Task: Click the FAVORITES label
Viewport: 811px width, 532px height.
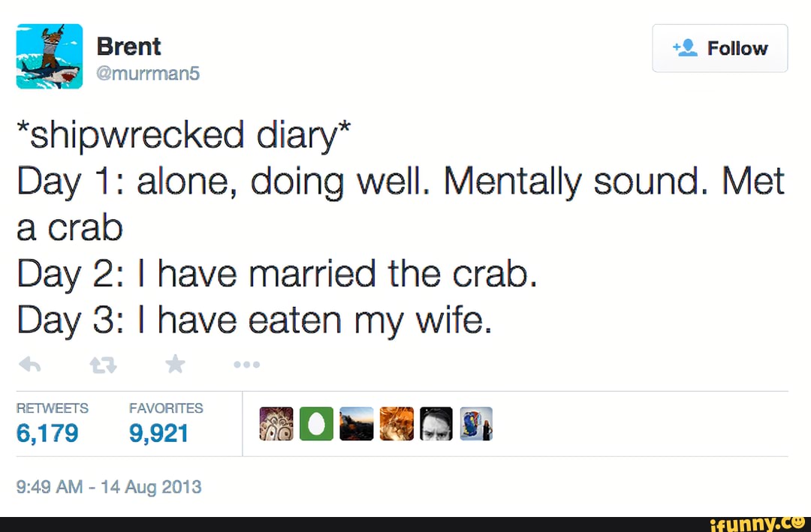Action: 166,408
